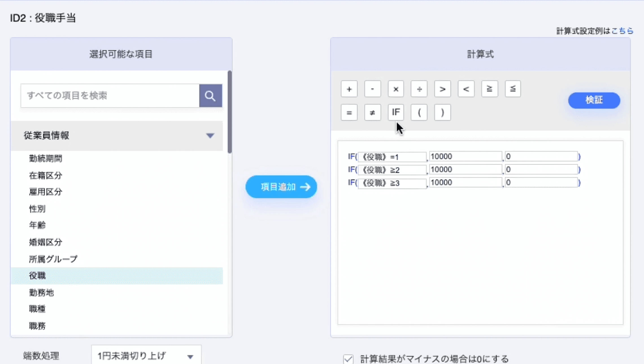Click the item list scrollbar

tap(230, 112)
